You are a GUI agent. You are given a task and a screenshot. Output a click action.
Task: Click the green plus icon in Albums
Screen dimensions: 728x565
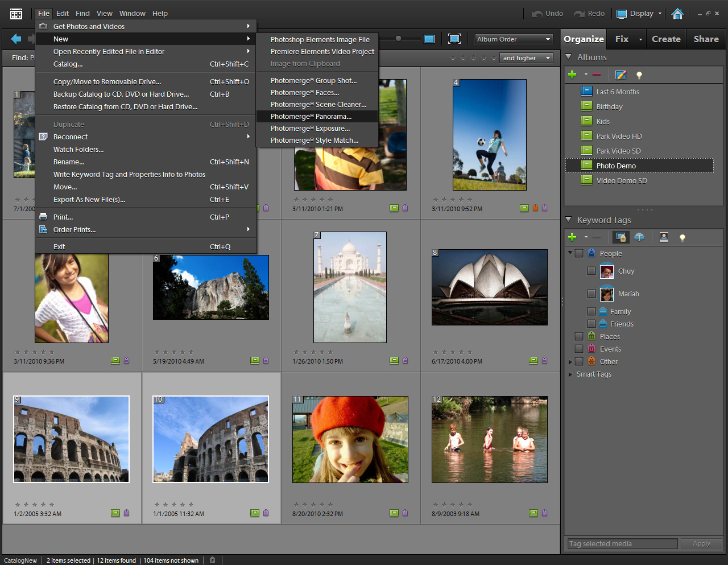coord(572,75)
